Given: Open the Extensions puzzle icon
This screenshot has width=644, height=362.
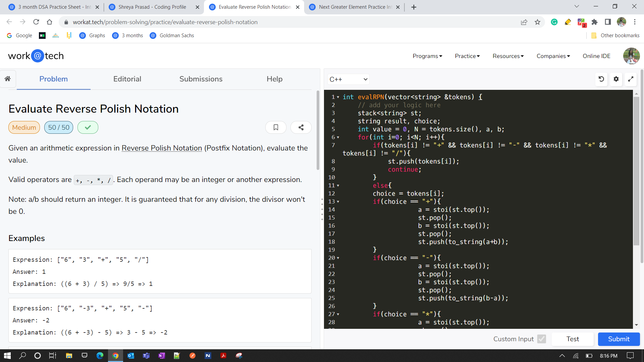Looking at the screenshot, I should (595, 22).
